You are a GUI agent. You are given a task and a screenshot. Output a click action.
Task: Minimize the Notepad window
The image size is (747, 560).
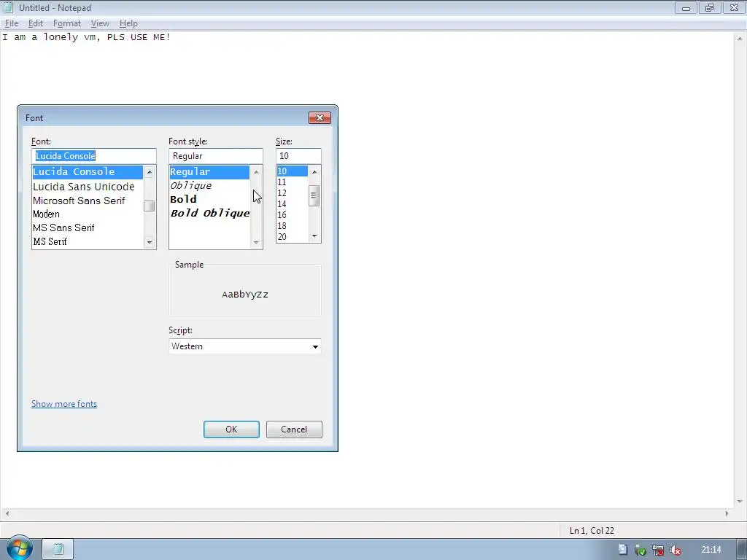click(686, 7)
